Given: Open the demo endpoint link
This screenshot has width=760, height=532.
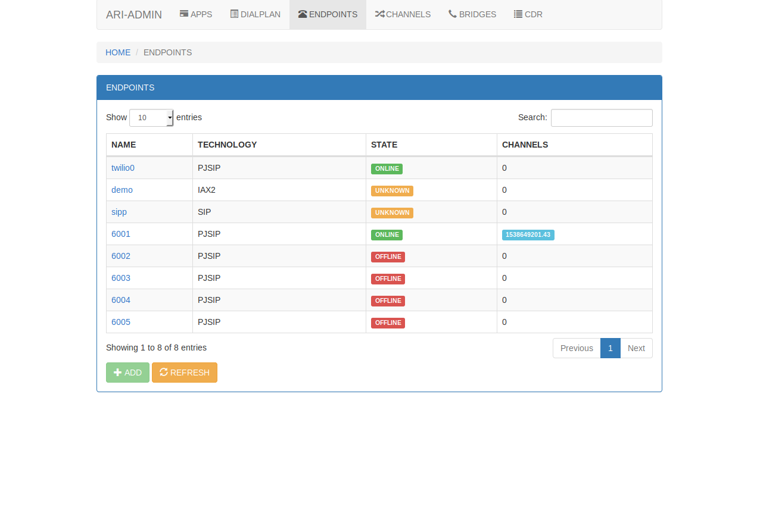Looking at the screenshot, I should point(122,190).
